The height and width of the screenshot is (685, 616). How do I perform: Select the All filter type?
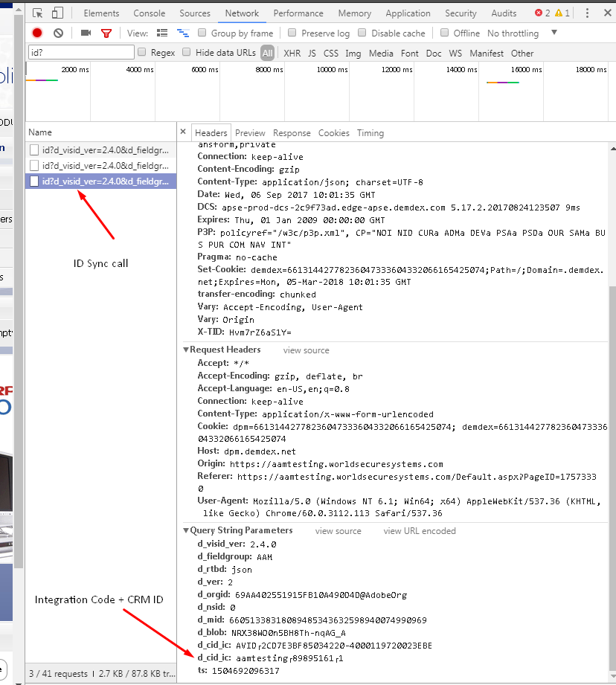pyautogui.click(x=267, y=53)
